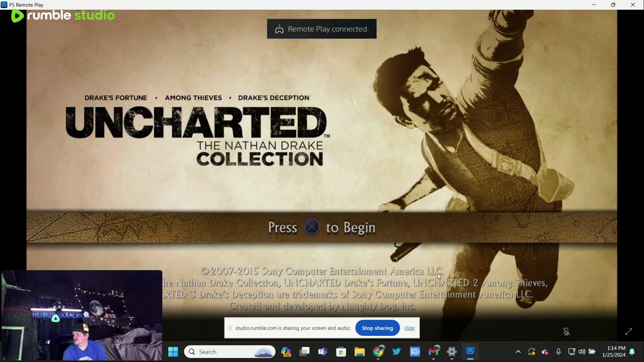Open the notifications bell icon

pyautogui.click(x=632, y=352)
